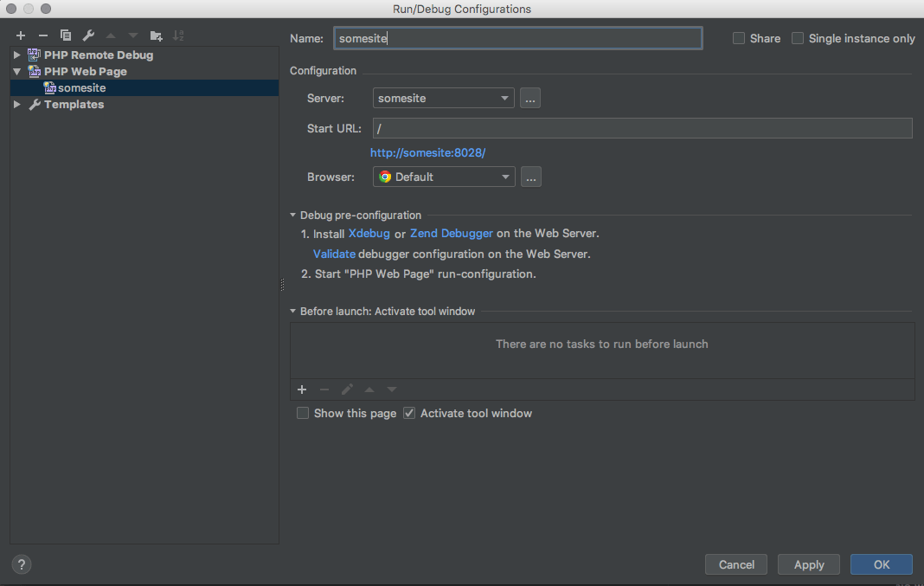Click the wrench edit templates icon
924x586 pixels.
[x=88, y=35]
